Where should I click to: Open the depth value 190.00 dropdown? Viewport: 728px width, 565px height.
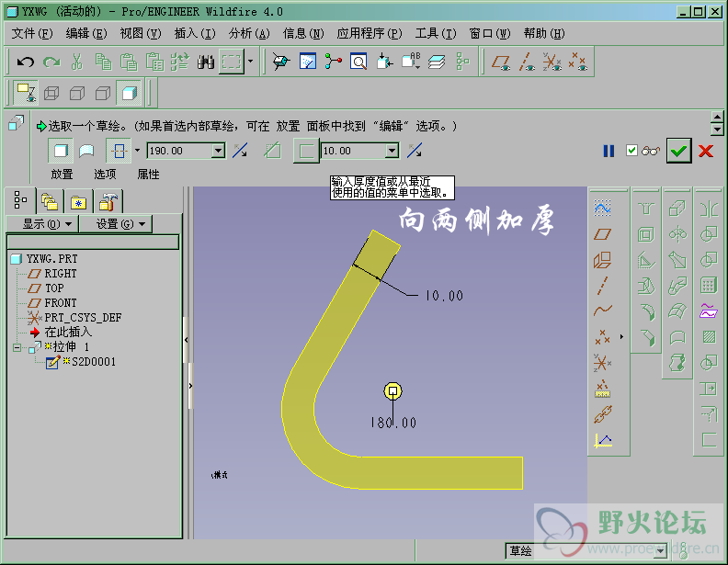pyautogui.click(x=218, y=151)
